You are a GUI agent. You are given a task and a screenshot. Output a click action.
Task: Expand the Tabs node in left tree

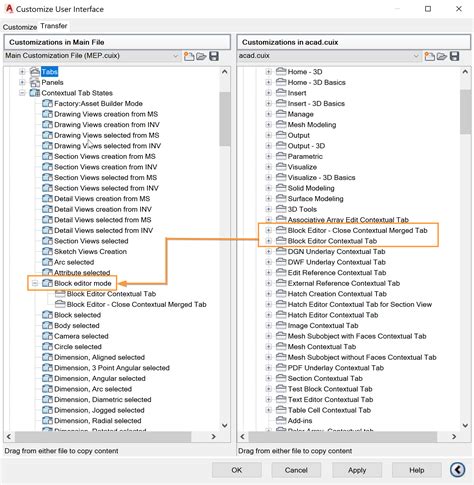[x=22, y=72]
